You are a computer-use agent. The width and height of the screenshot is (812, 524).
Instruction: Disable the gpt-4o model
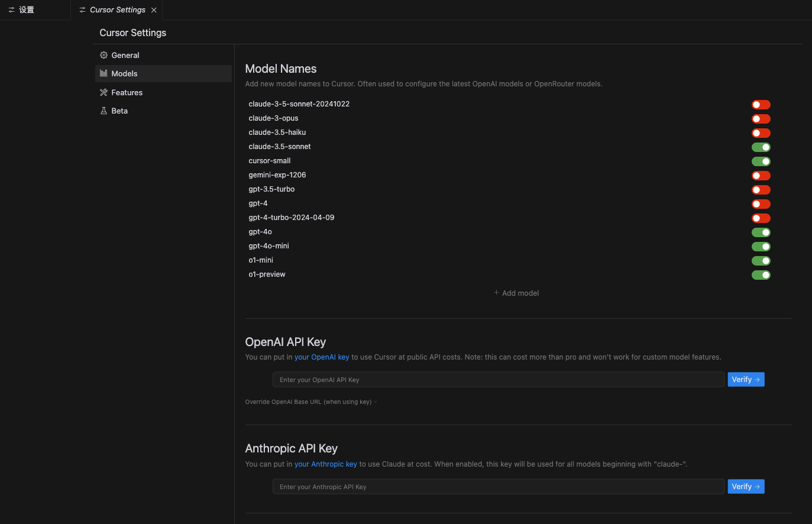click(761, 232)
